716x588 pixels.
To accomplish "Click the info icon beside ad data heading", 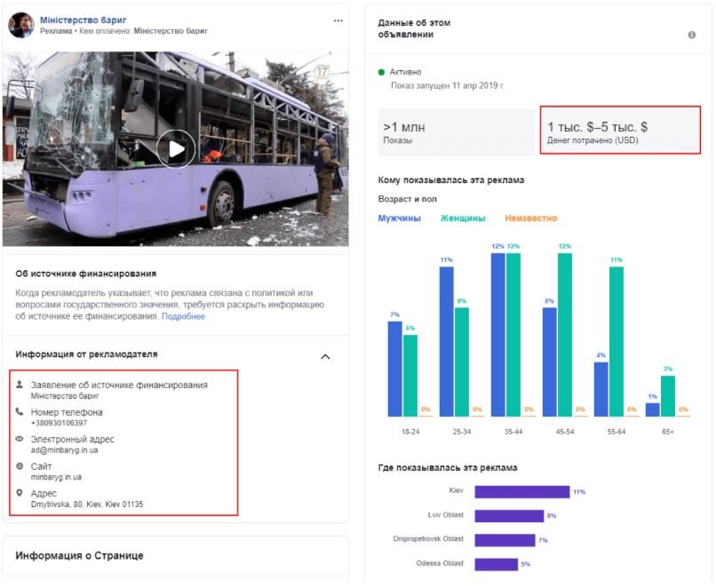I will point(691,36).
